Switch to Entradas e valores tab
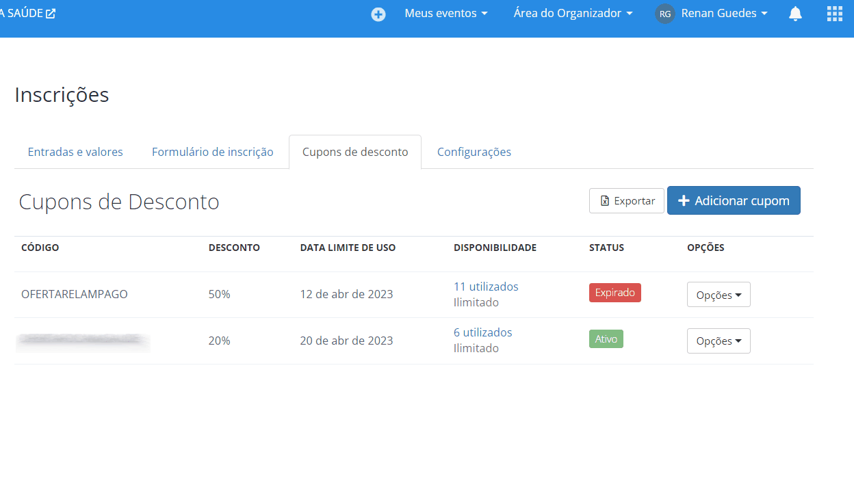 [75, 152]
